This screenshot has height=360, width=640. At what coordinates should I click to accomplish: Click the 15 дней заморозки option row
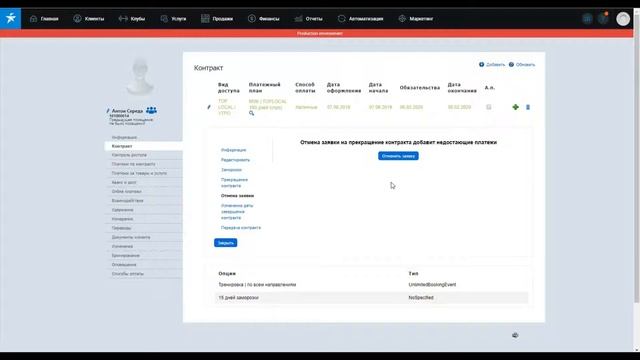click(371, 298)
